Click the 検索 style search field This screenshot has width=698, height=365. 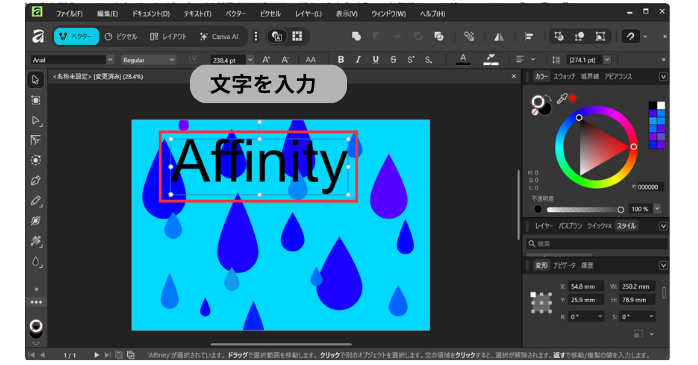click(x=597, y=244)
